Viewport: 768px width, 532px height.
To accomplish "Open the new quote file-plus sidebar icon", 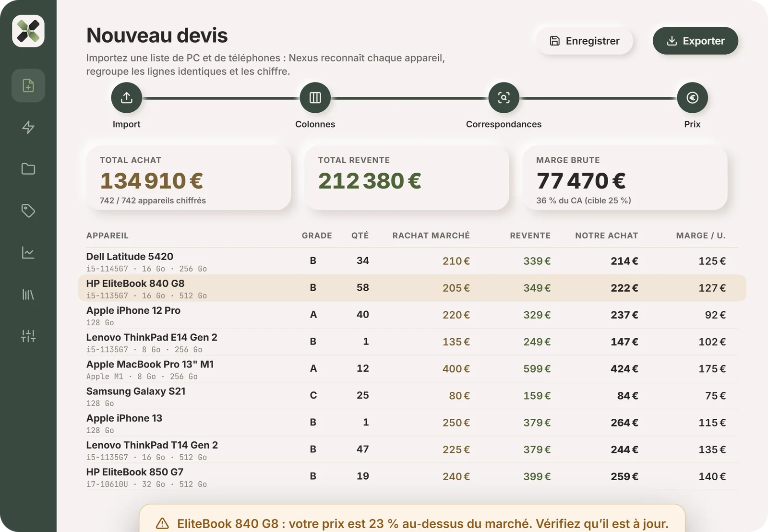I will [28, 85].
